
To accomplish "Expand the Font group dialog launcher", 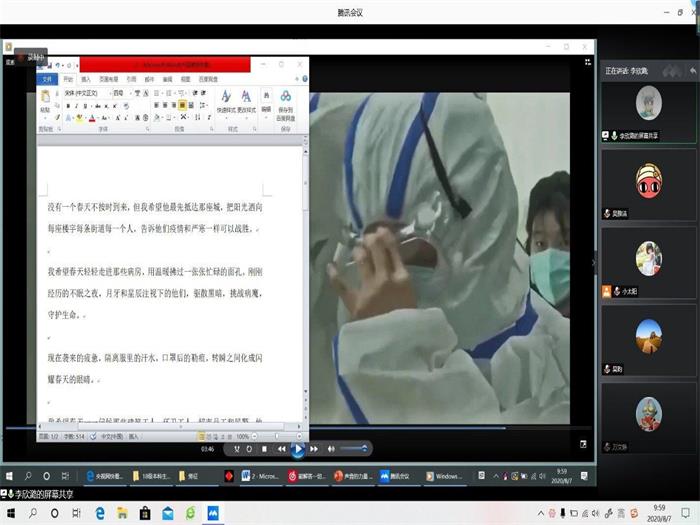I will pyautogui.click(x=148, y=129).
